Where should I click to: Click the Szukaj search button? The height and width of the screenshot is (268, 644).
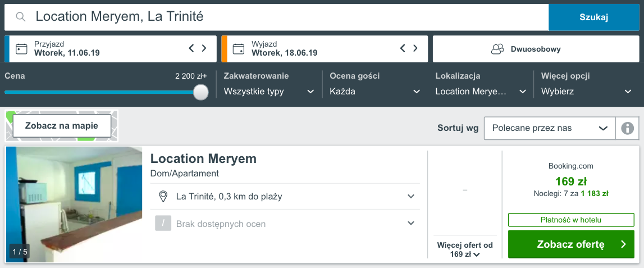coord(594,17)
